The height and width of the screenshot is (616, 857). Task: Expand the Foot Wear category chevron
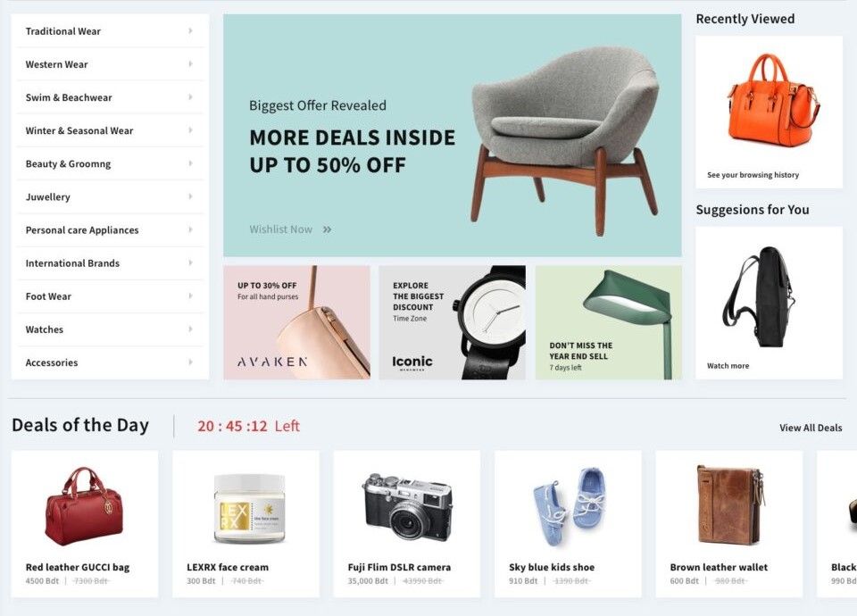(190, 296)
